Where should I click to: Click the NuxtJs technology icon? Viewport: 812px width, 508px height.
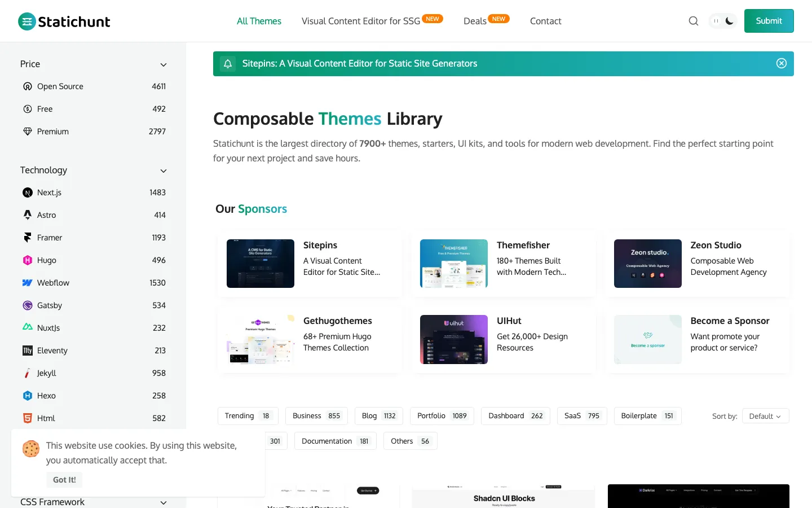pyautogui.click(x=28, y=327)
